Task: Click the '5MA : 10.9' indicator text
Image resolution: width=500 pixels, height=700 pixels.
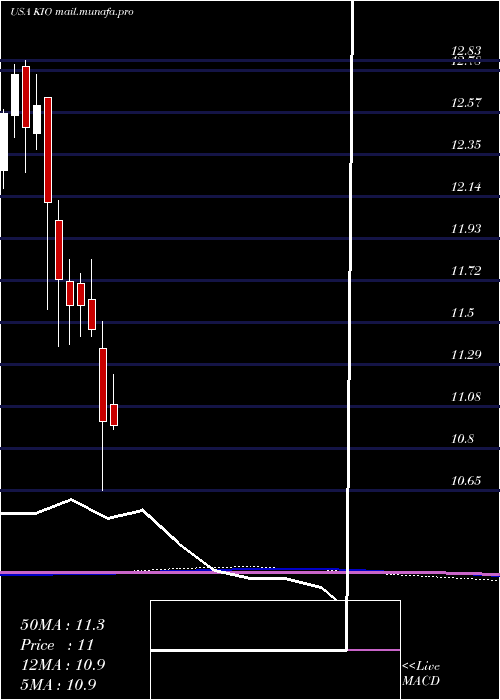Action: (58, 684)
